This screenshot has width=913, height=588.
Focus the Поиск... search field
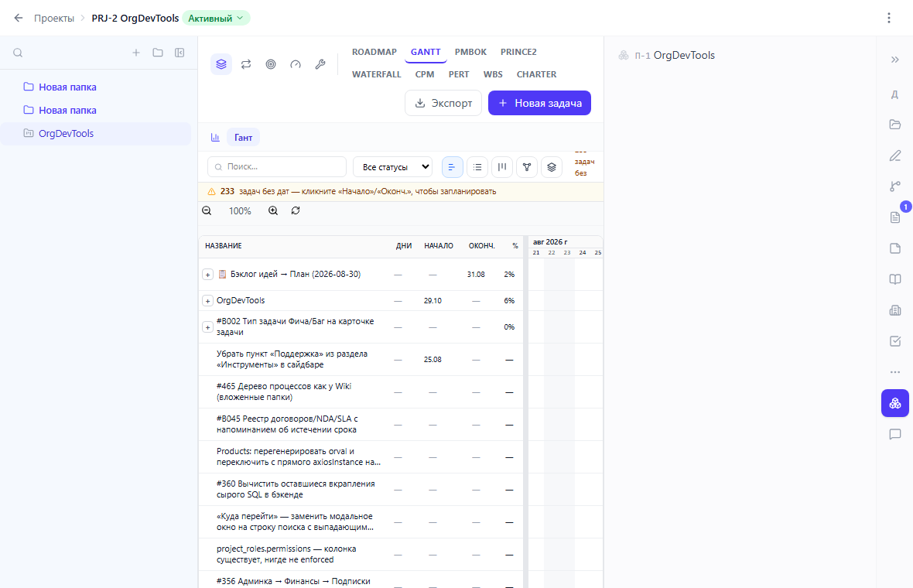[x=277, y=166]
